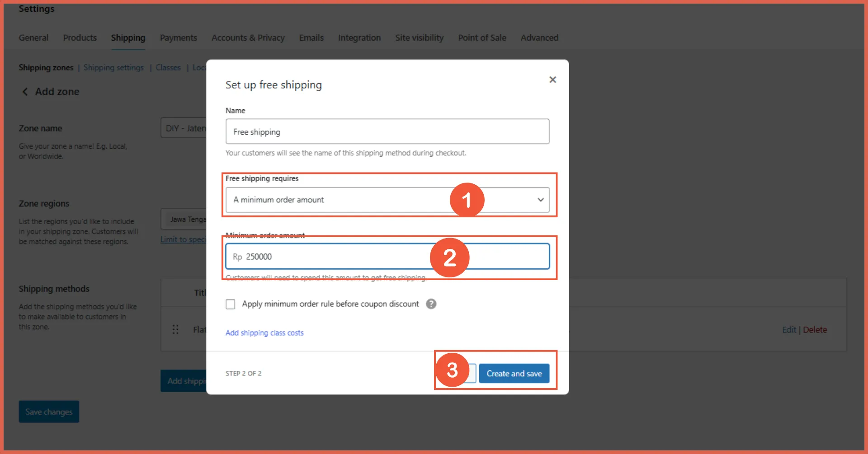This screenshot has height=454, width=868.
Task: Click the help icon beside coupon discount
Action: tap(431, 304)
